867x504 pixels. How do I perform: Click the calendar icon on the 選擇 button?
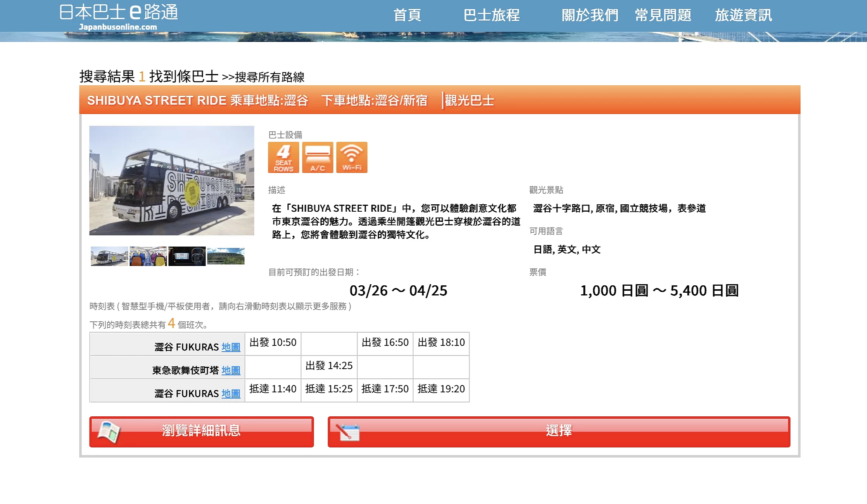pos(348,433)
